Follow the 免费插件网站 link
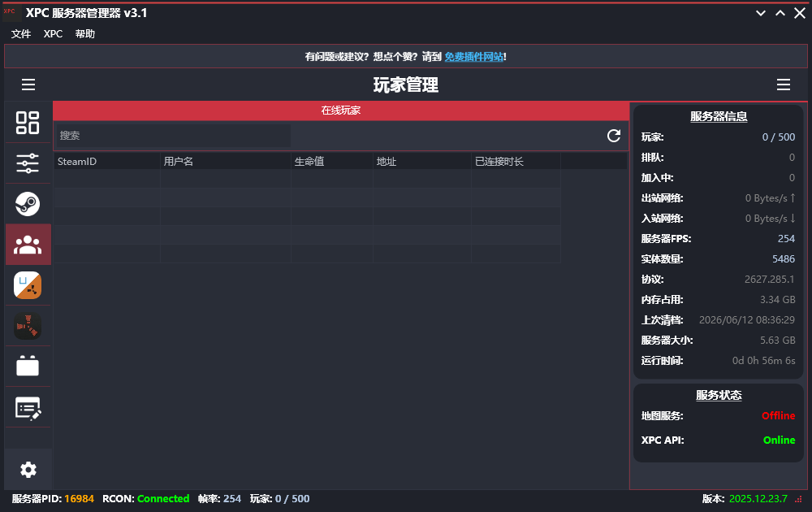The width and height of the screenshot is (812, 512). pyautogui.click(x=474, y=57)
